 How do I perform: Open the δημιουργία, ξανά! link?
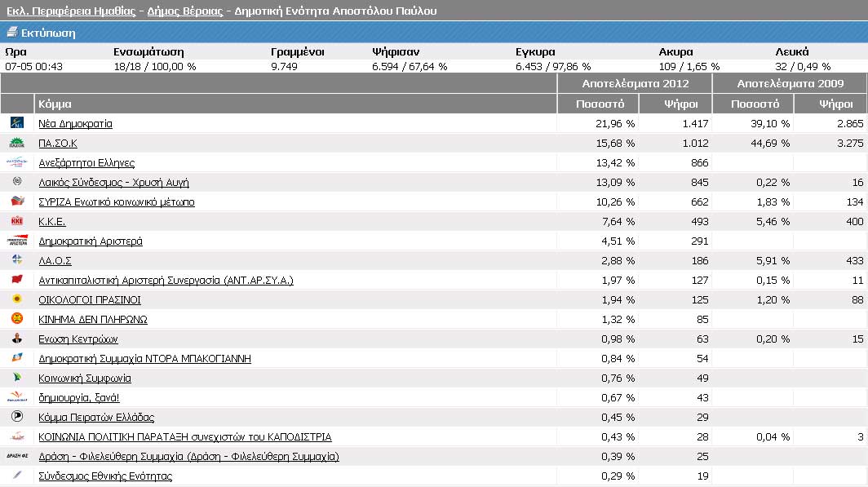(x=78, y=397)
